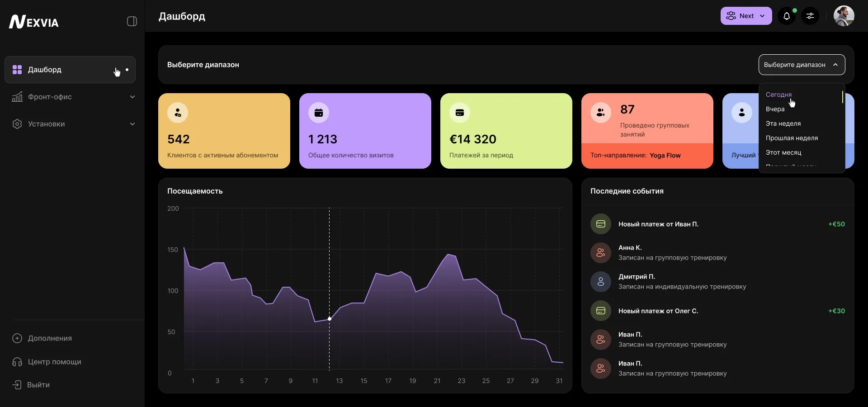Open the filter settings sliders icon
Viewport: 868px width, 407px height.
pos(810,16)
